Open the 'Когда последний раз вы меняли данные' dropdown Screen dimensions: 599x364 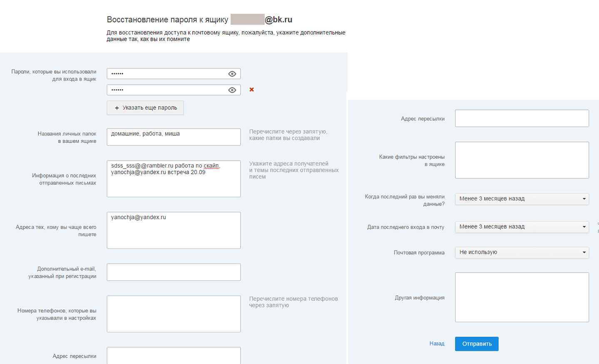[522, 199]
